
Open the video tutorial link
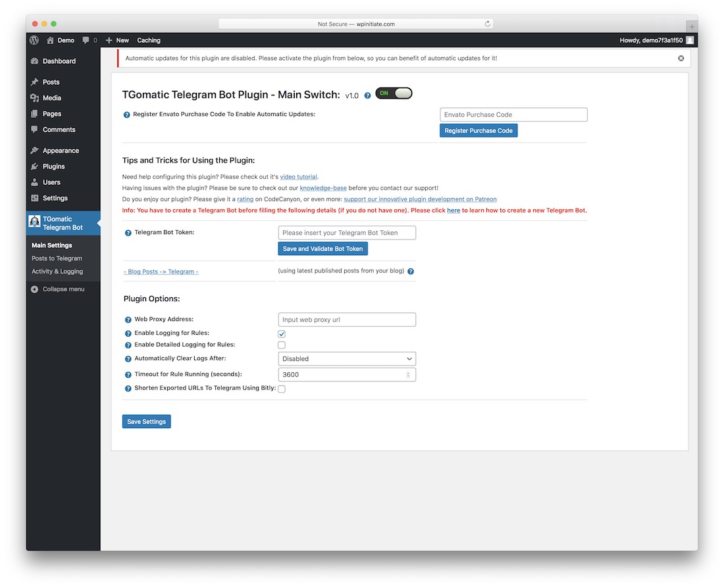[298, 177]
